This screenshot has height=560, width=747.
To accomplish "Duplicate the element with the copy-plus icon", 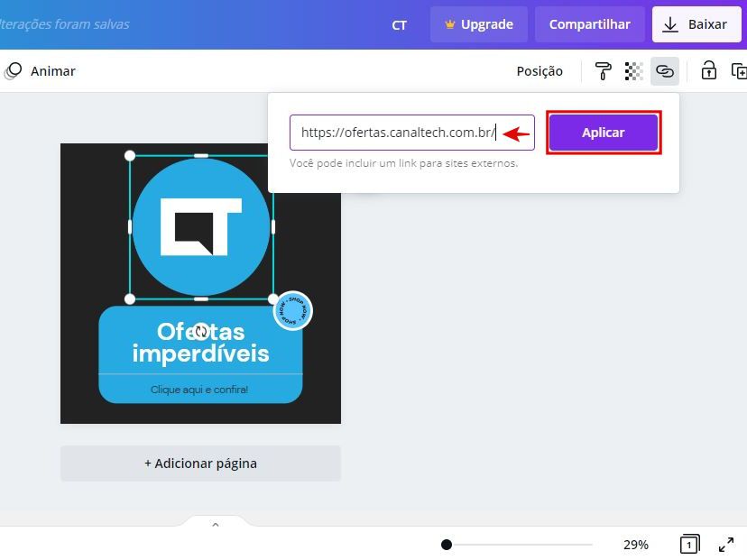I will point(739,71).
